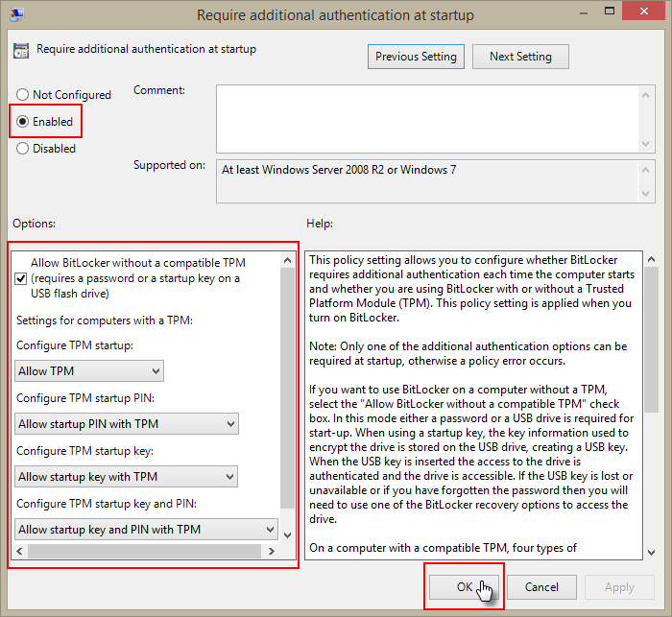The image size is (672, 617).
Task: Click Comment box scroll up arrow
Action: (x=646, y=95)
